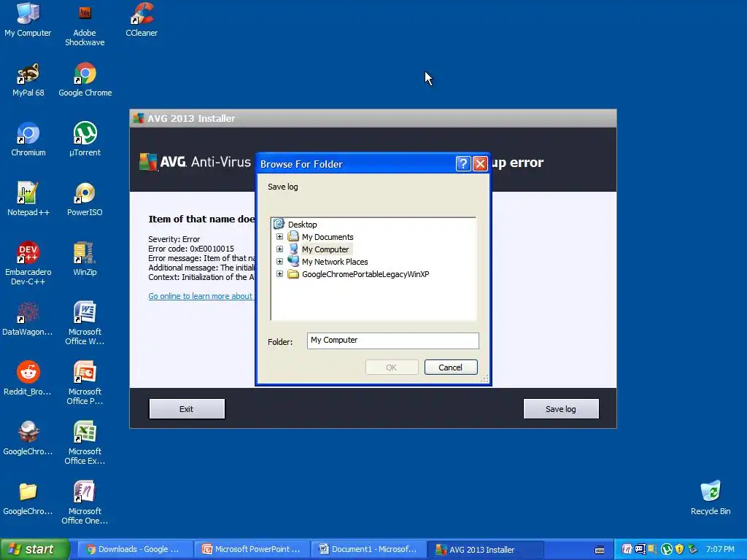The width and height of the screenshot is (747, 560).
Task: Launch CCleaner from the desktop
Action: [x=142, y=20]
